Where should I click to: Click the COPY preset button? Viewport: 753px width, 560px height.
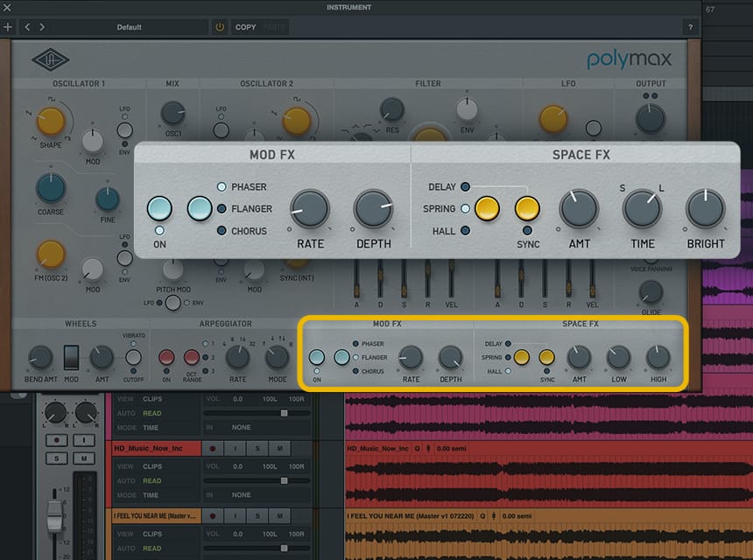click(x=245, y=27)
